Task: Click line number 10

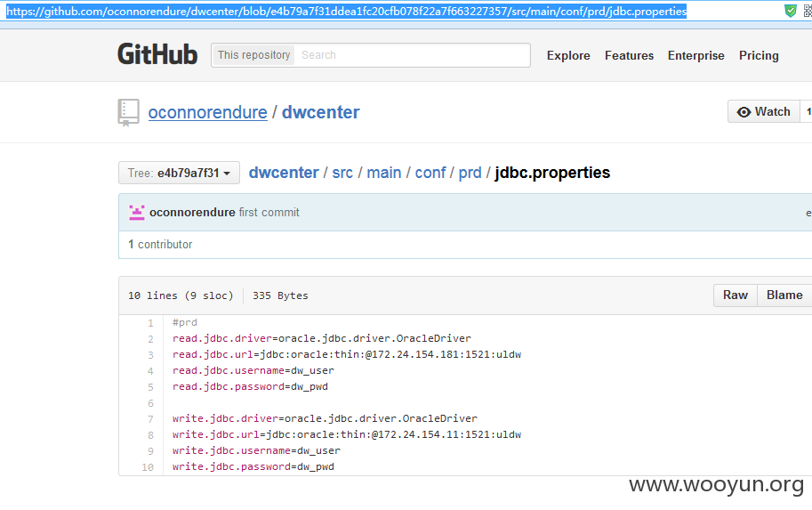Action: (x=148, y=467)
